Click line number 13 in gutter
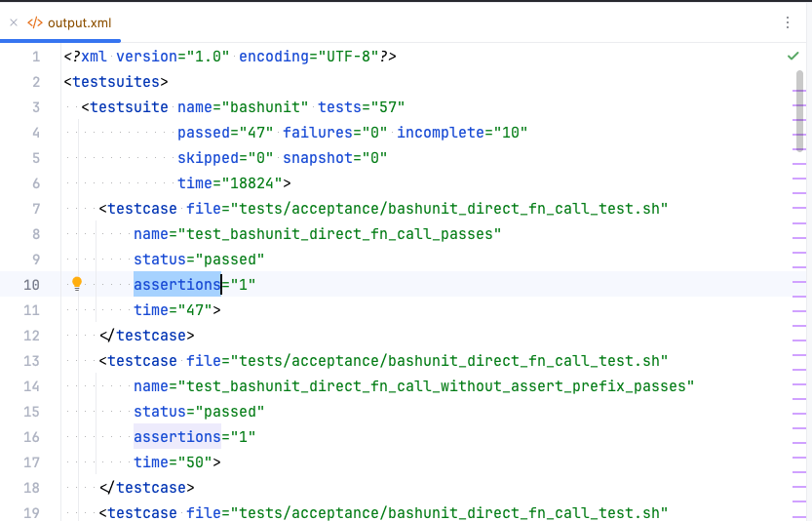The width and height of the screenshot is (812, 521). pos(31,361)
